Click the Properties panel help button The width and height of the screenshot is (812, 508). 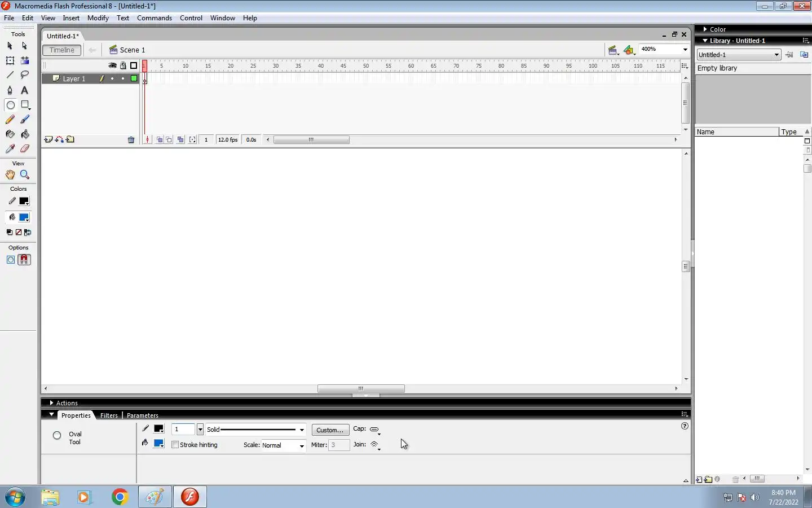tap(685, 426)
